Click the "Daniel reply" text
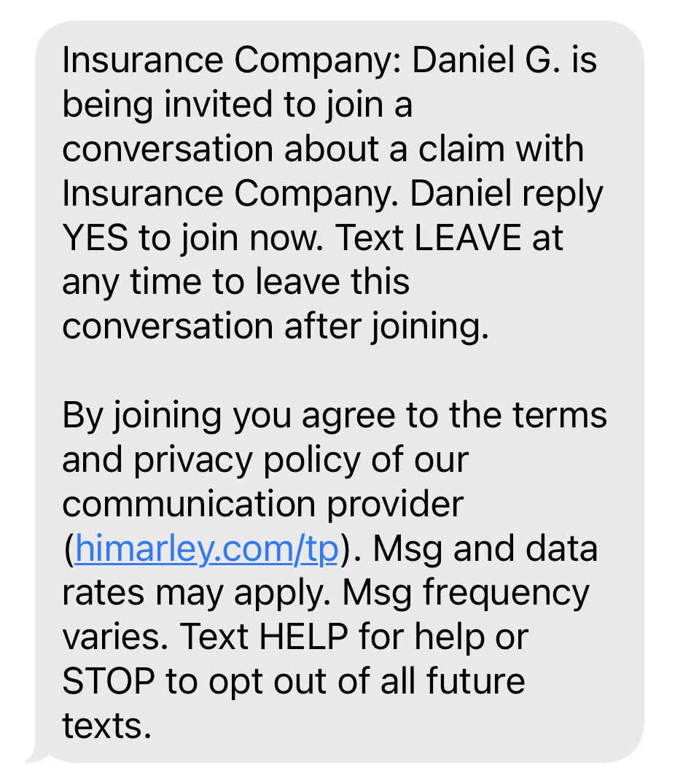 [506, 194]
